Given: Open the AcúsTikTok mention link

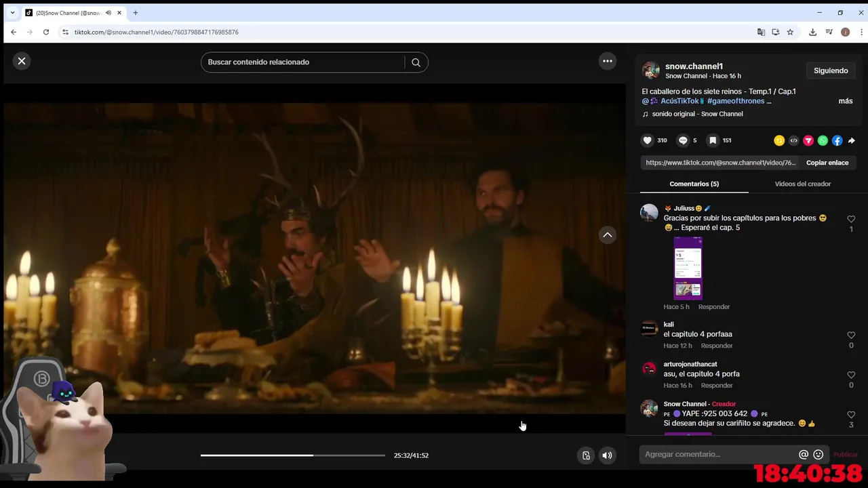Looking at the screenshot, I should tap(673, 101).
